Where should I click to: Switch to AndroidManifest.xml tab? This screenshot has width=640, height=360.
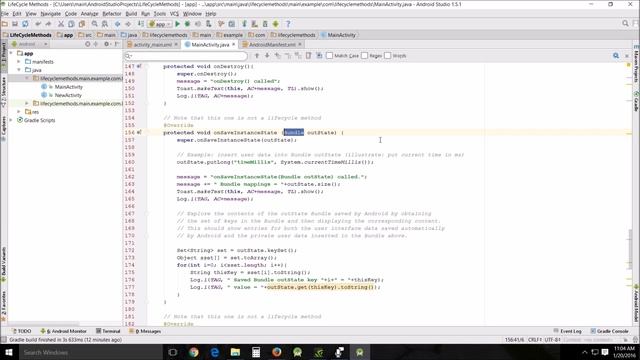tap(271, 44)
